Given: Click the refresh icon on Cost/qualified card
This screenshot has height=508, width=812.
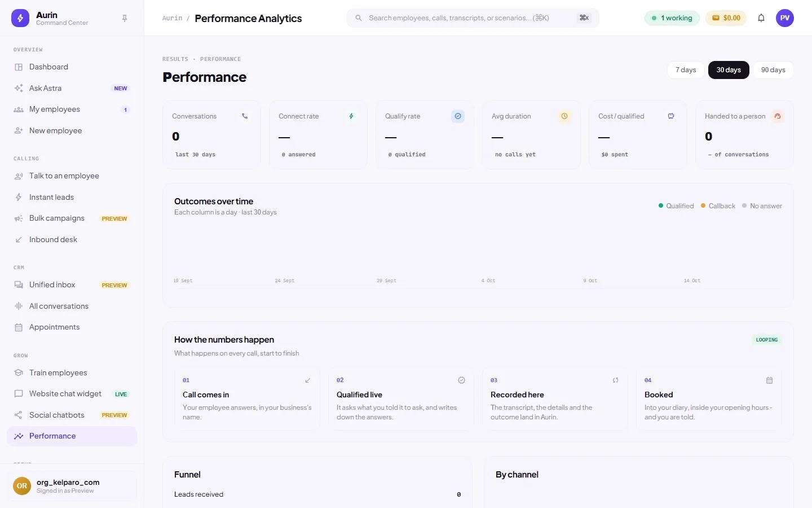Looking at the screenshot, I should click(671, 116).
